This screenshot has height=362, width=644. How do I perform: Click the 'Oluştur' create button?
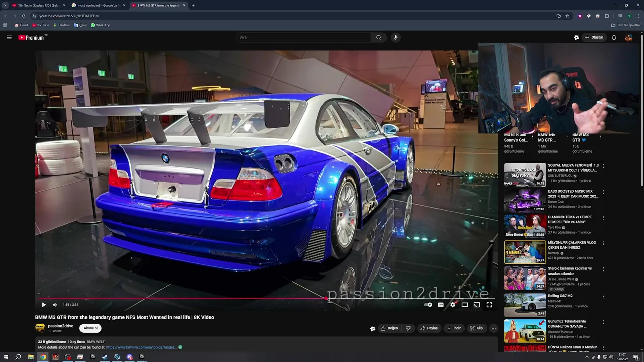pyautogui.click(x=594, y=37)
